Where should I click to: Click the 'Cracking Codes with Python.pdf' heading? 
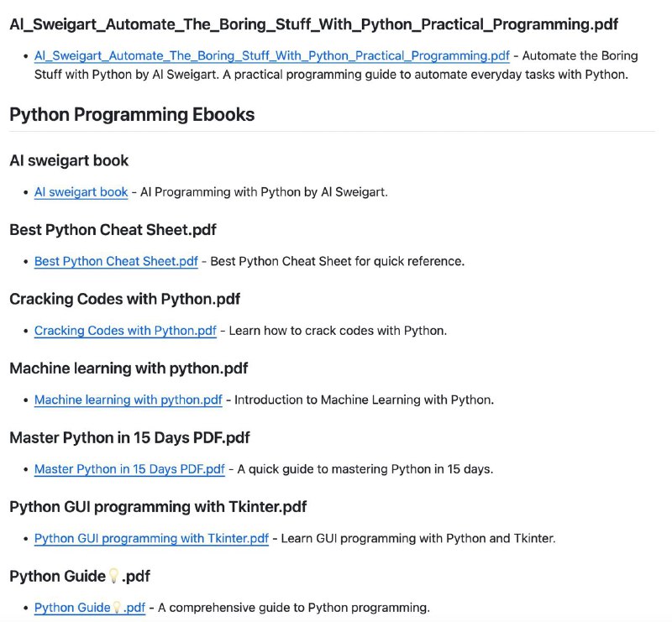(124, 299)
